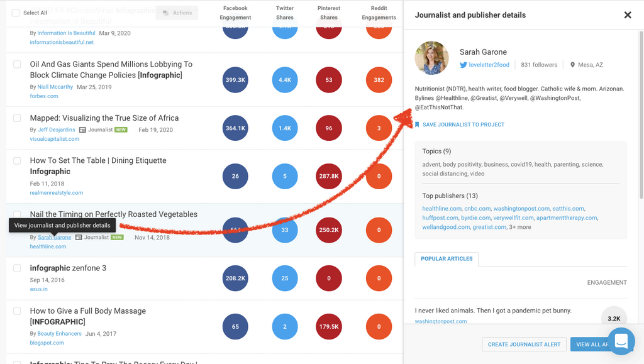Screen dimensions: 644x364
Task: Tick checkbox for infographic zenfone 3 row
Action: (17, 268)
